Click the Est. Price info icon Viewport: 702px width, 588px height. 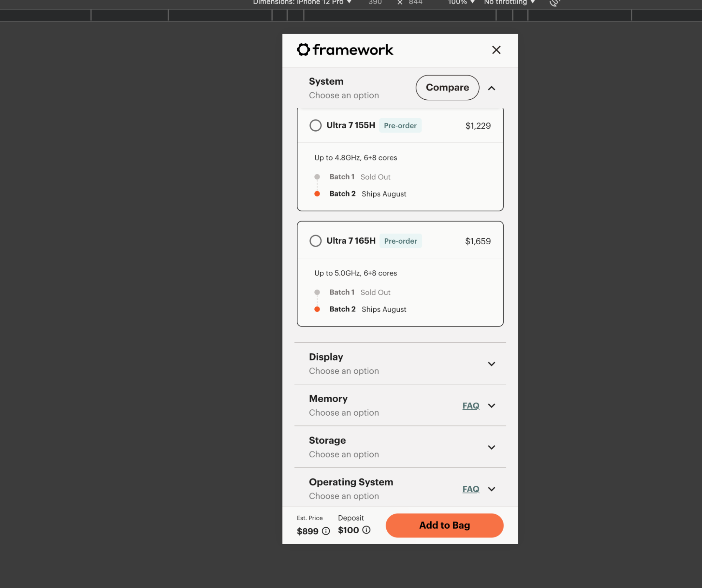click(x=326, y=531)
